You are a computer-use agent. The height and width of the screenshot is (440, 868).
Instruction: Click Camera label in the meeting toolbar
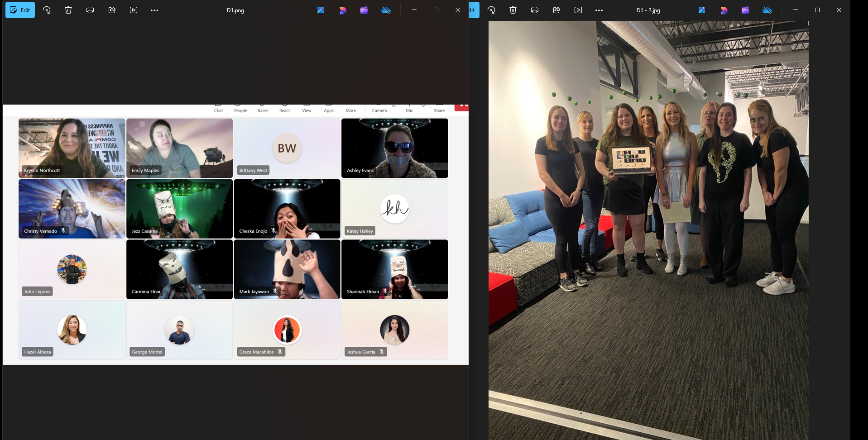click(x=379, y=110)
